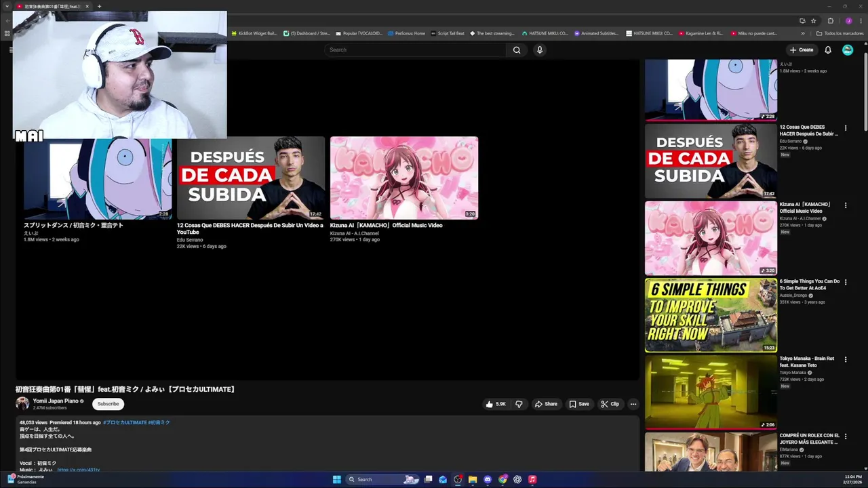The height and width of the screenshot is (488, 868).
Task: Open options for 6 Simple Things sidebar video
Action: point(846,282)
